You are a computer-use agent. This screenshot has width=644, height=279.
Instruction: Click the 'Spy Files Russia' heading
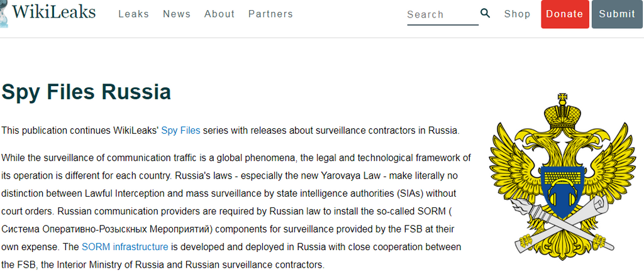(86, 92)
